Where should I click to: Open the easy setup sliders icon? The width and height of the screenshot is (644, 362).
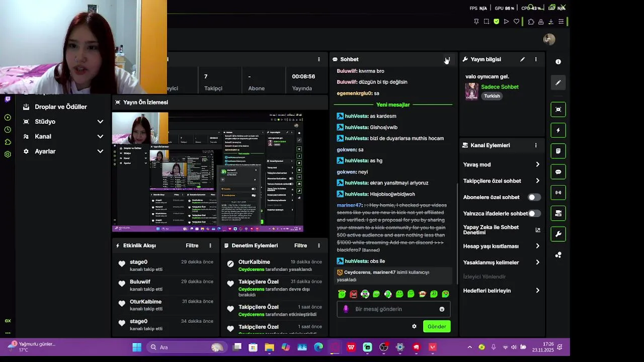(561, 22)
